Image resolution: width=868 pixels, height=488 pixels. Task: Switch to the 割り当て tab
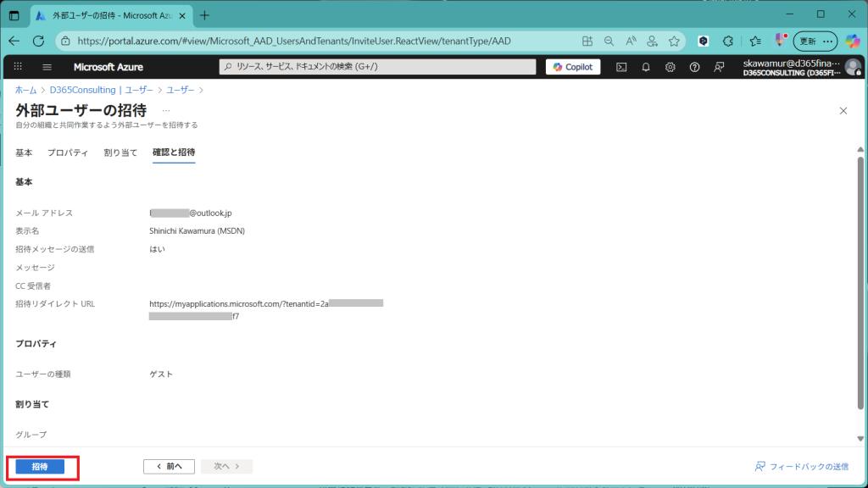(x=120, y=152)
